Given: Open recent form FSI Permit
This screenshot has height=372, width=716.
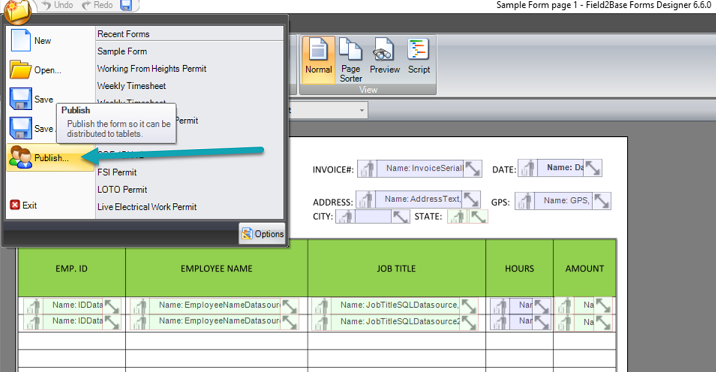Looking at the screenshot, I should [x=117, y=172].
